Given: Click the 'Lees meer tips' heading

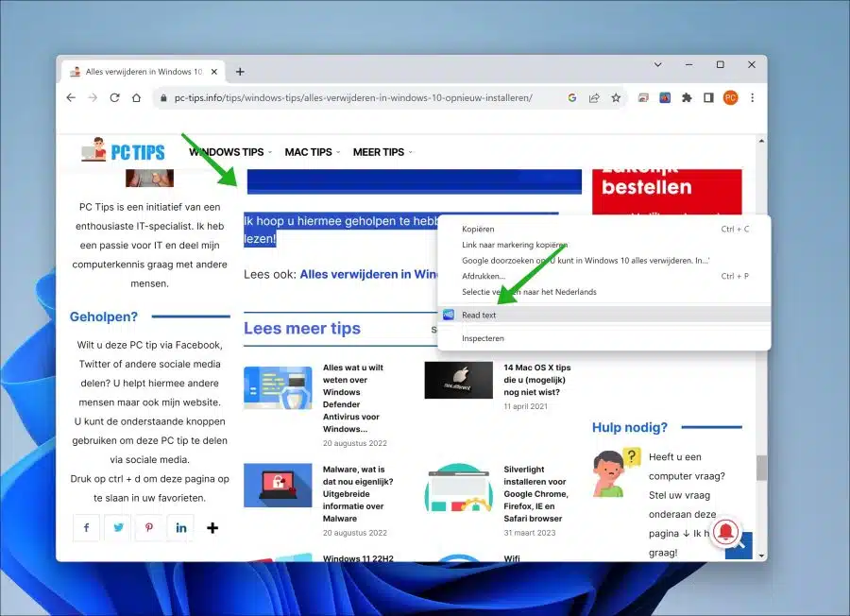Looking at the screenshot, I should click(302, 328).
